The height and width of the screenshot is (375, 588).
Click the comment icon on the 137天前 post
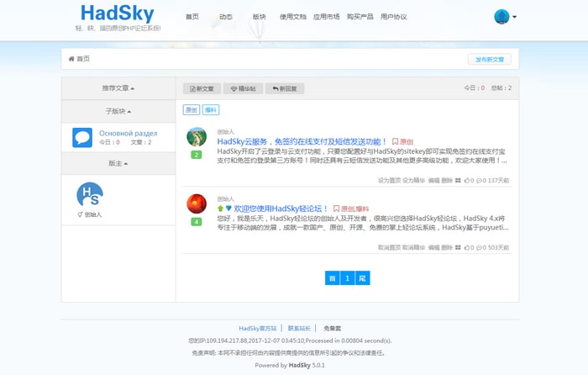[481, 181]
